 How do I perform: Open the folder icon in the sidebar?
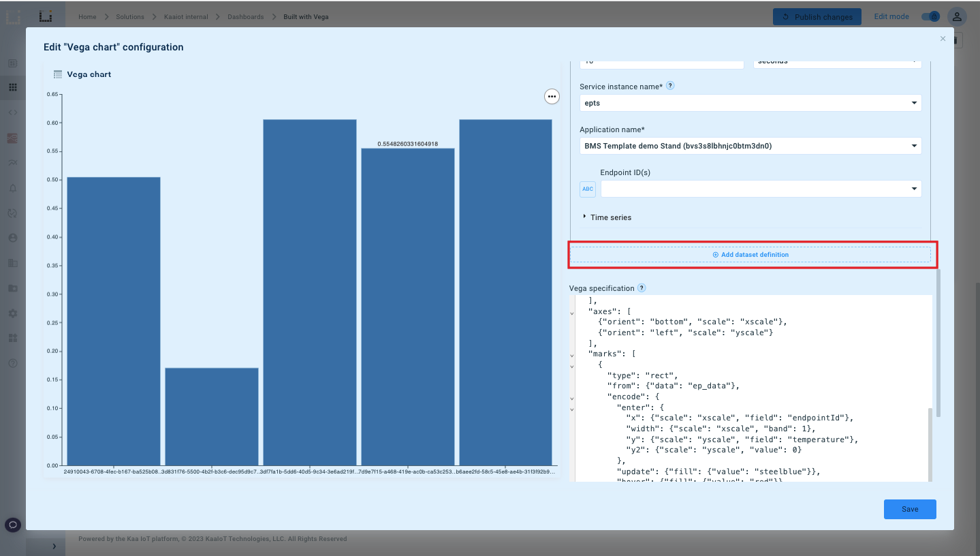[x=12, y=288]
